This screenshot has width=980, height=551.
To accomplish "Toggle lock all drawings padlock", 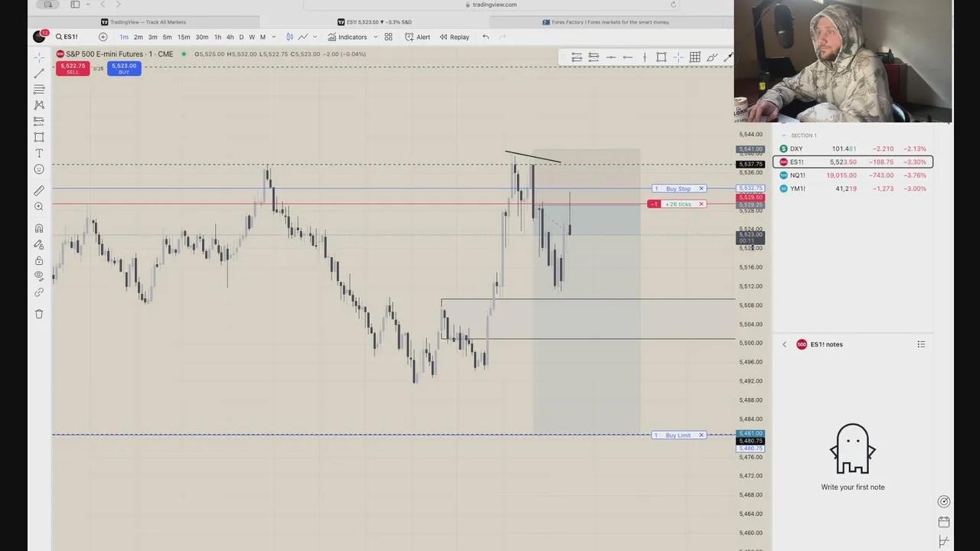I will pos(39,261).
